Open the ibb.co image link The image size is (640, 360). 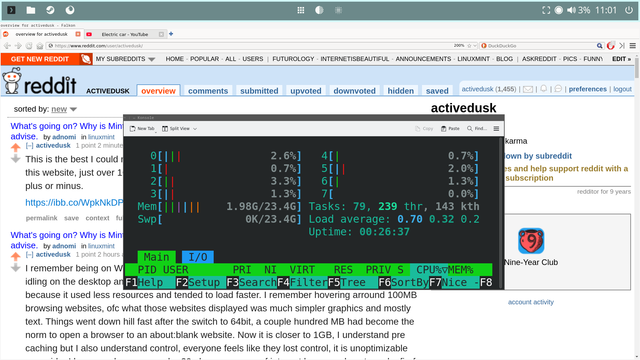tap(74, 202)
